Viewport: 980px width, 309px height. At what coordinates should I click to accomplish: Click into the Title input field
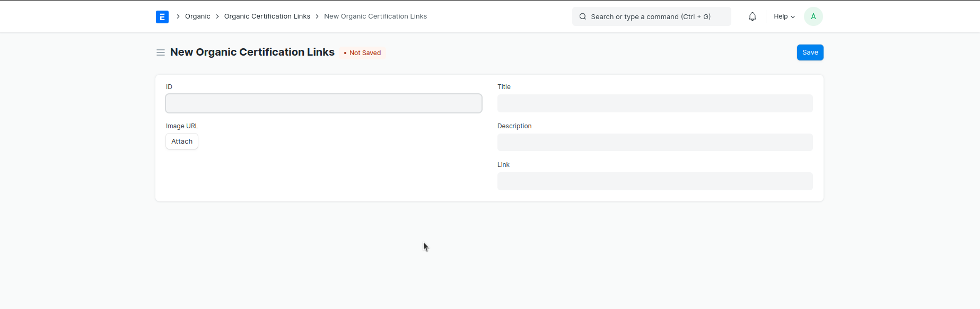pos(654,103)
